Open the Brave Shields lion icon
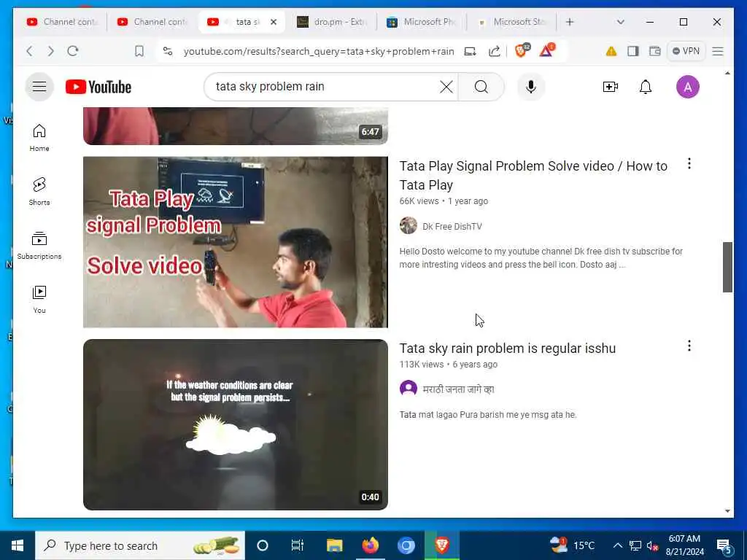 [x=522, y=50]
